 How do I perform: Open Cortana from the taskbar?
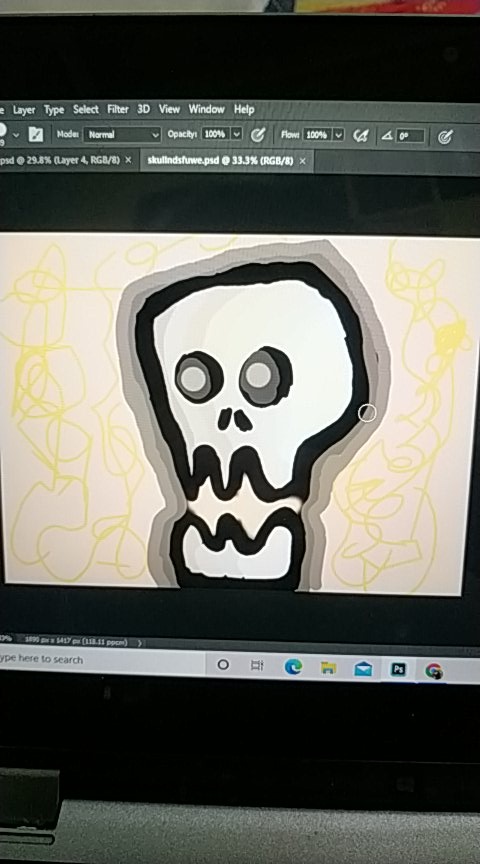pos(223,665)
